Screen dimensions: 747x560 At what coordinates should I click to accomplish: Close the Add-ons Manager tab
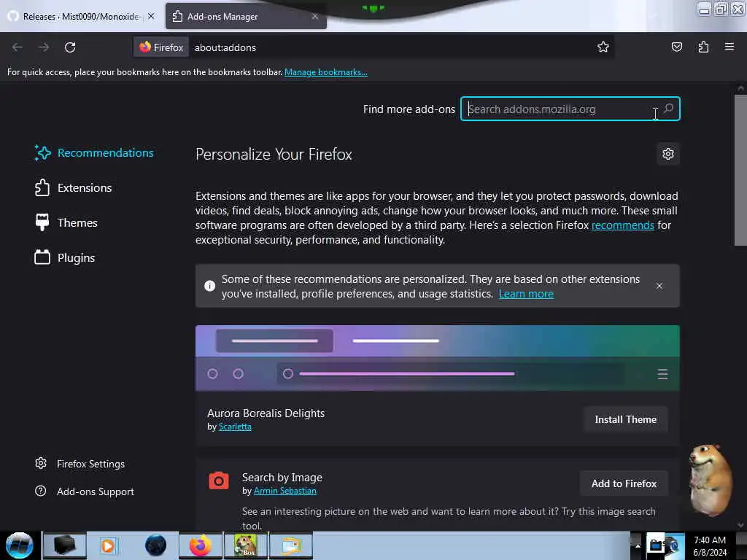pos(315,16)
